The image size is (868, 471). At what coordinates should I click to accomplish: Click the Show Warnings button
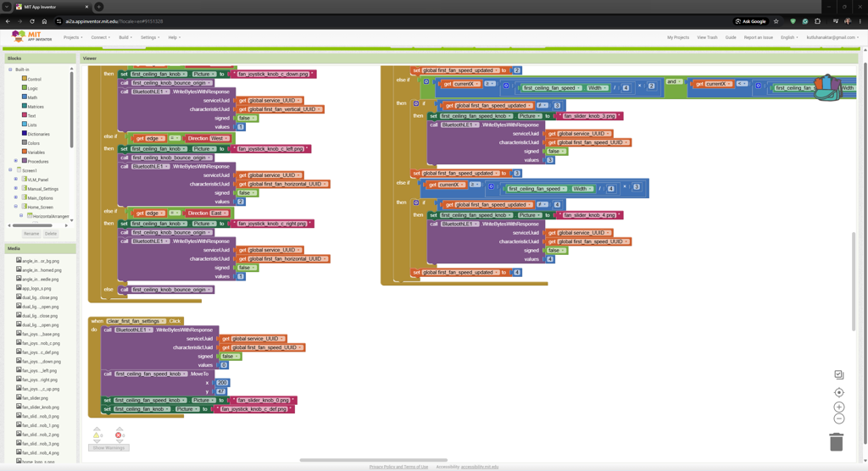108,448
